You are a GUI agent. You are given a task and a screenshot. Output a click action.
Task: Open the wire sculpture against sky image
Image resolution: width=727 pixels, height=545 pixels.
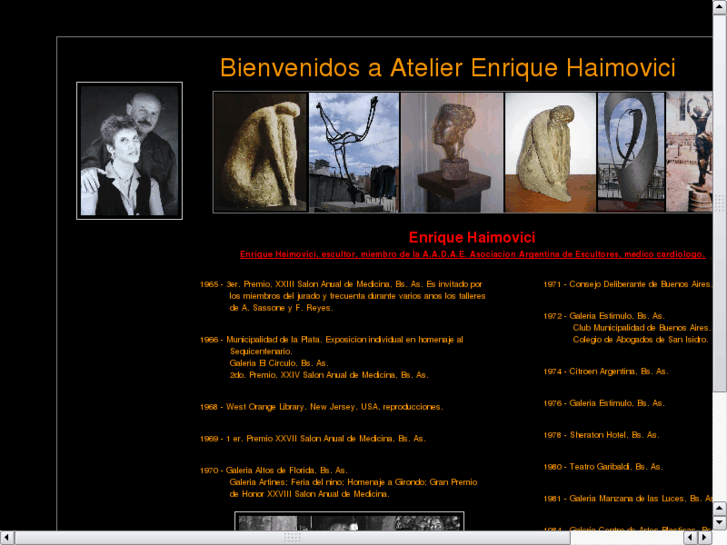(354, 152)
